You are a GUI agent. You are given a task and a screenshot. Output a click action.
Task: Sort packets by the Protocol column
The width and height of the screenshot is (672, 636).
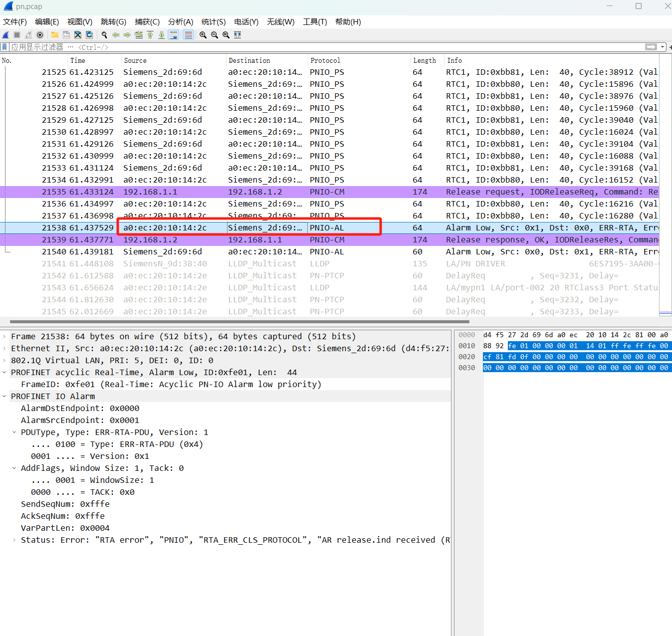pyautogui.click(x=360, y=60)
